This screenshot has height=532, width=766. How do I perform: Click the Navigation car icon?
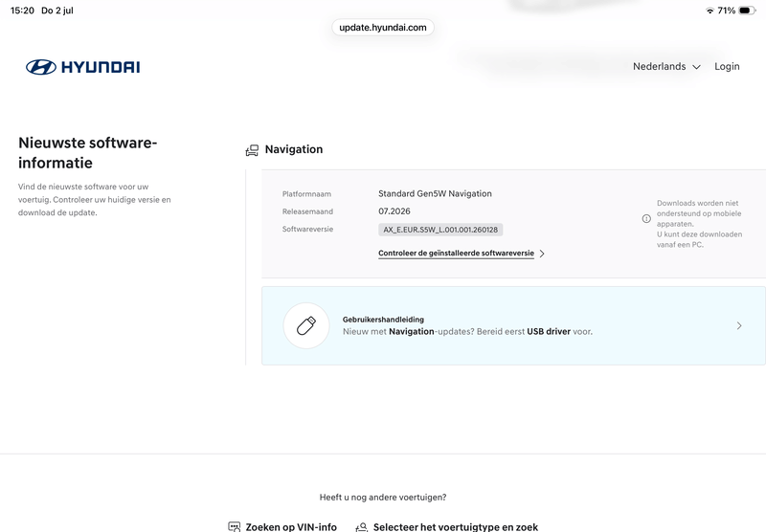[252, 150]
